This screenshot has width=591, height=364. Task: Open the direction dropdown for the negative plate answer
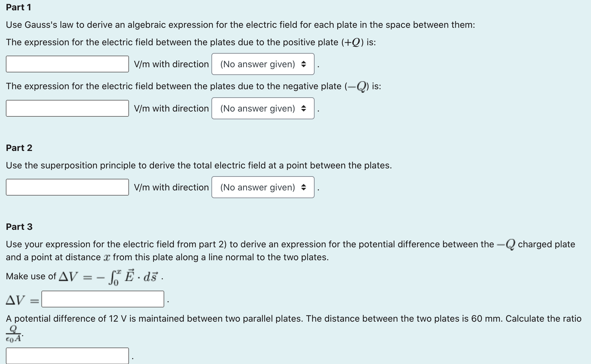point(263,108)
